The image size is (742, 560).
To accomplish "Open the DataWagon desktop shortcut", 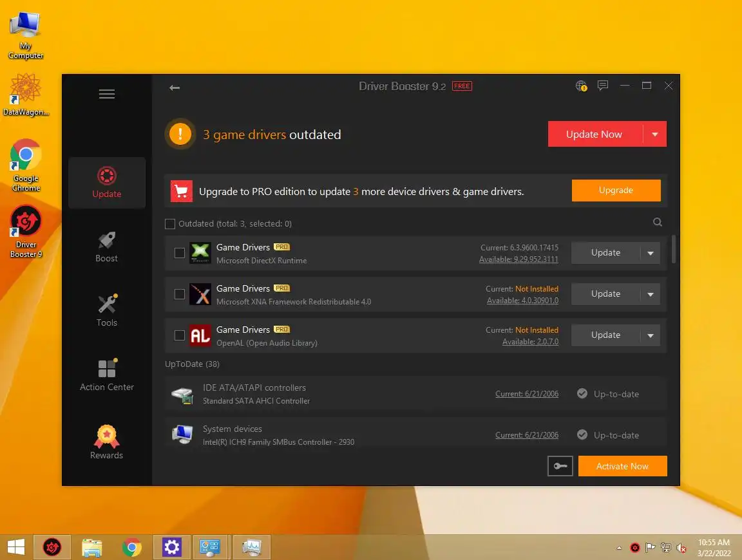I will point(26,95).
